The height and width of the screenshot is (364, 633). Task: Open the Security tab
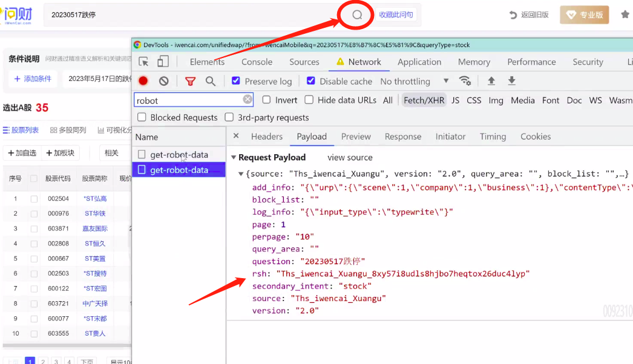pyautogui.click(x=588, y=62)
